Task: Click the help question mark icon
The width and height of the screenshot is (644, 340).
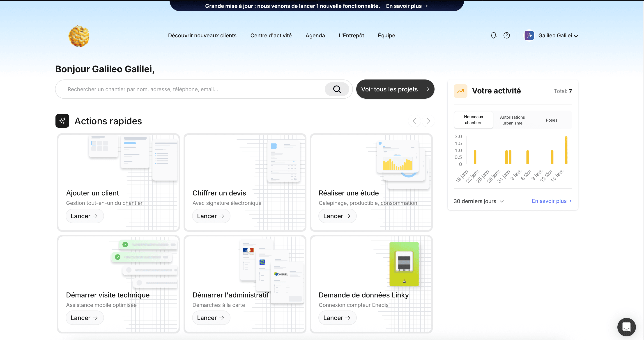Action: pyautogui.click(x=506, y=35)
